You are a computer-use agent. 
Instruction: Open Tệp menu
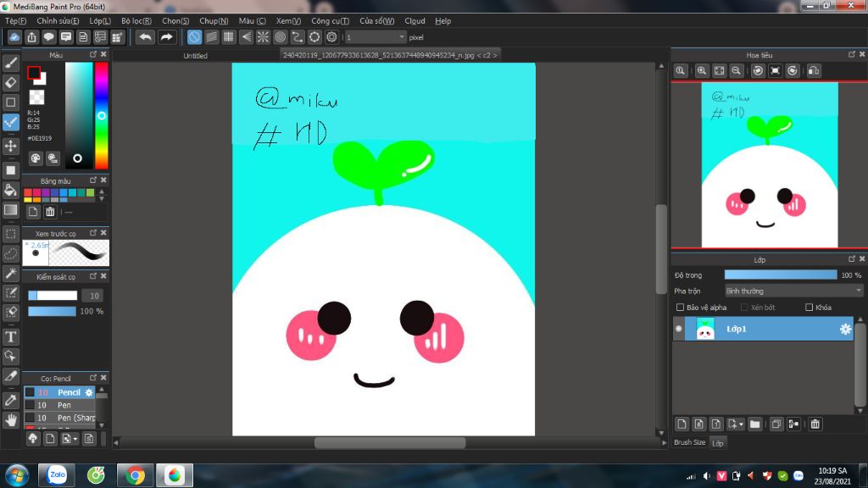[15, 21]
